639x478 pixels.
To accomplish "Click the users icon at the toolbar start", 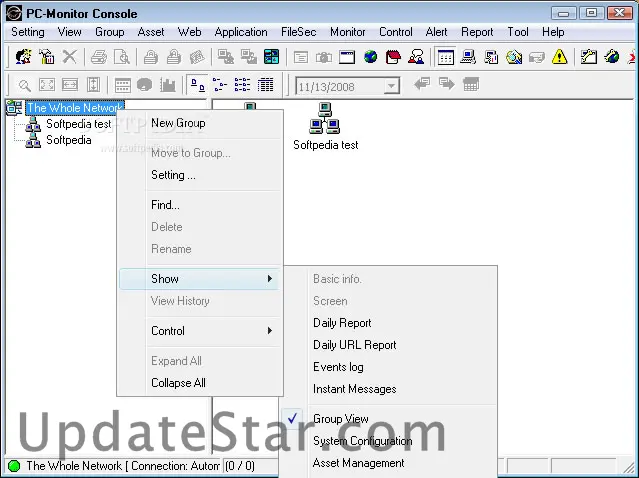I will [x=23, y=57].
